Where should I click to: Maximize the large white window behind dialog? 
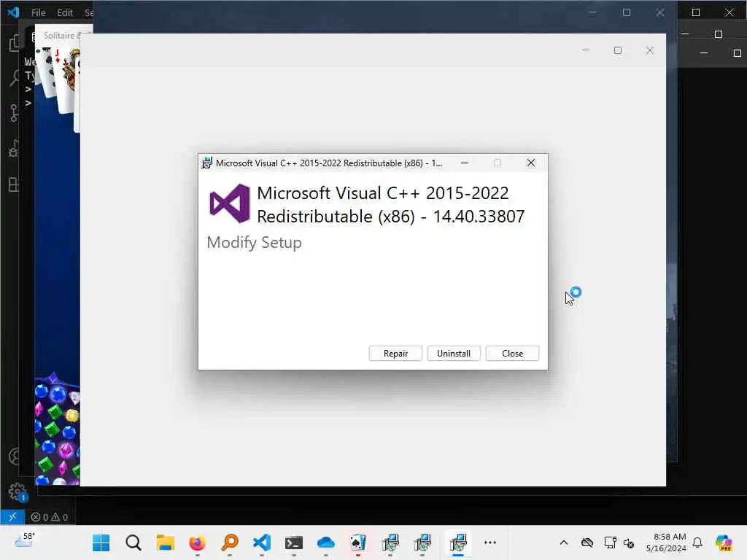point(618,50)
